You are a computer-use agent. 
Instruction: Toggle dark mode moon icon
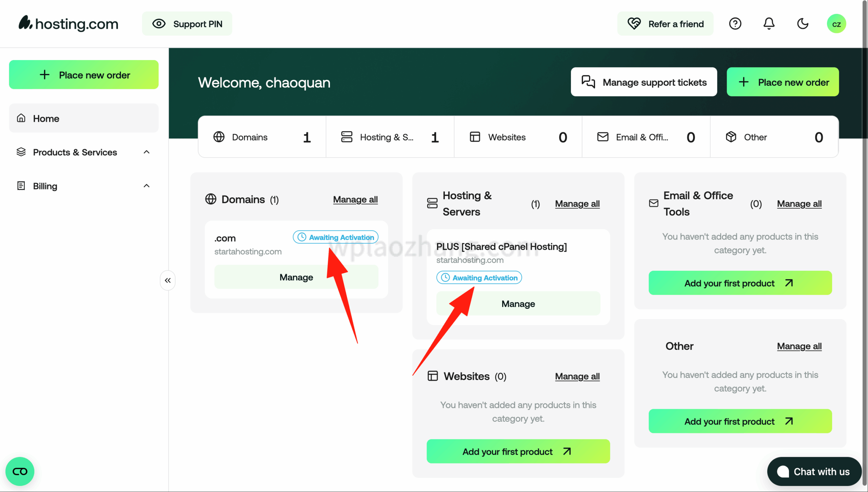(803, 24)
